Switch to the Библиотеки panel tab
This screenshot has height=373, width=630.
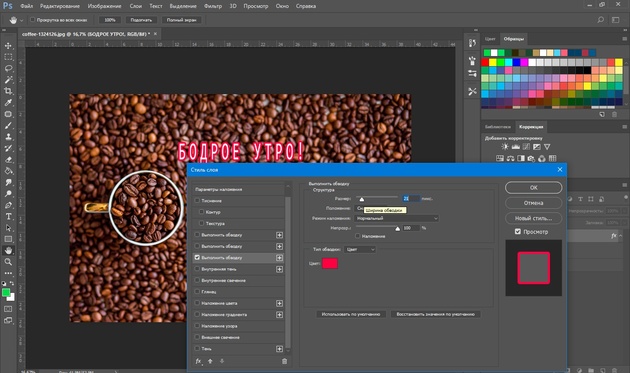(498, 127)
